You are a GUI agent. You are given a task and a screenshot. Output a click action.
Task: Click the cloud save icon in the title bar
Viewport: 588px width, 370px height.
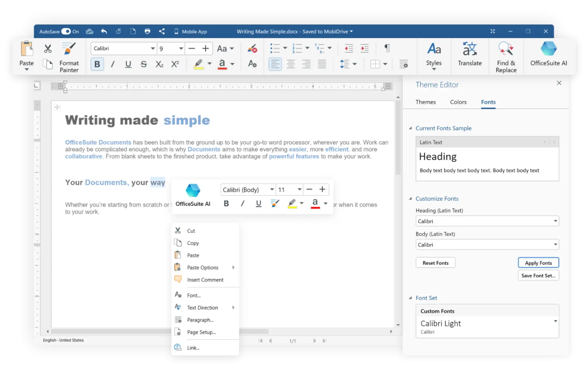tap(90, 32)
